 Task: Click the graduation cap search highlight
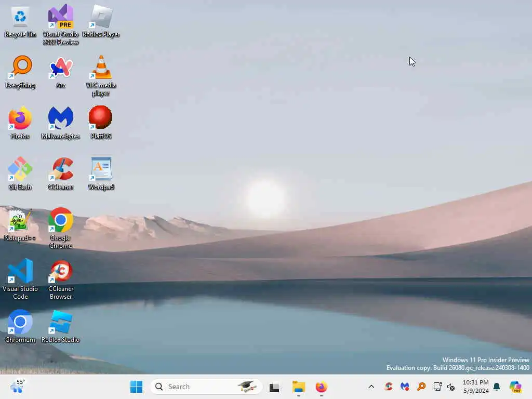pos(247,387)
